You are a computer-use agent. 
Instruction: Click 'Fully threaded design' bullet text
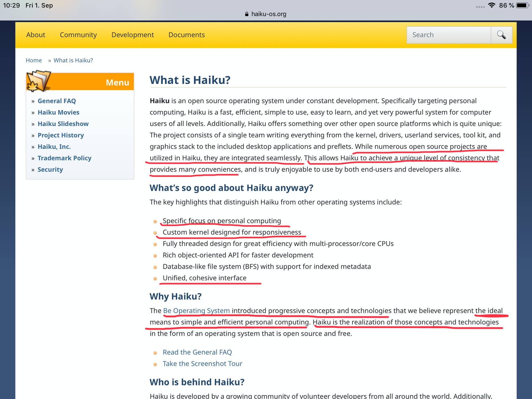click(278, 244)
